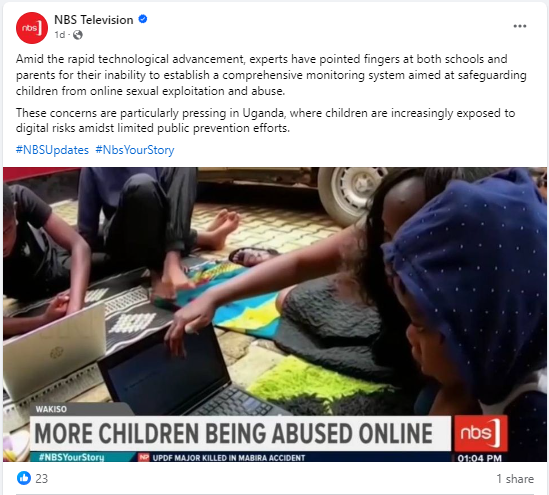Open the #NBSUpdates hashtag
Screen dimensions: 549x495
coord(52,150)
